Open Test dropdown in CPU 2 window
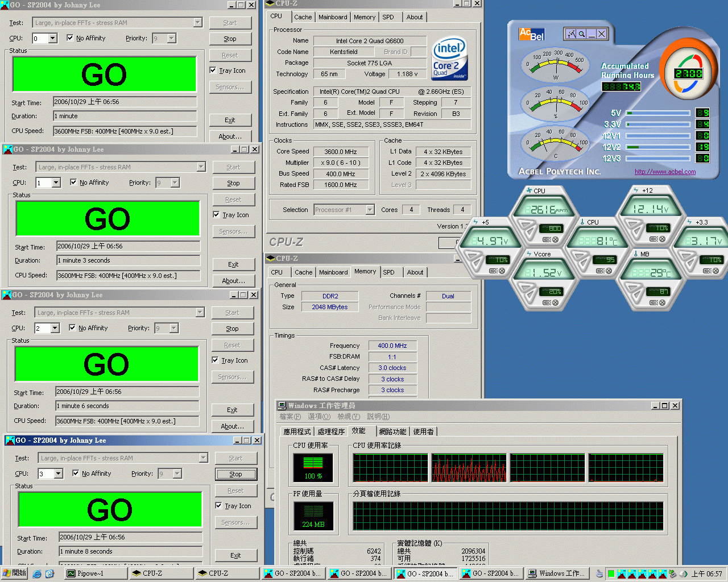Screen dimensions: 728x582 (x=200, y=313)
